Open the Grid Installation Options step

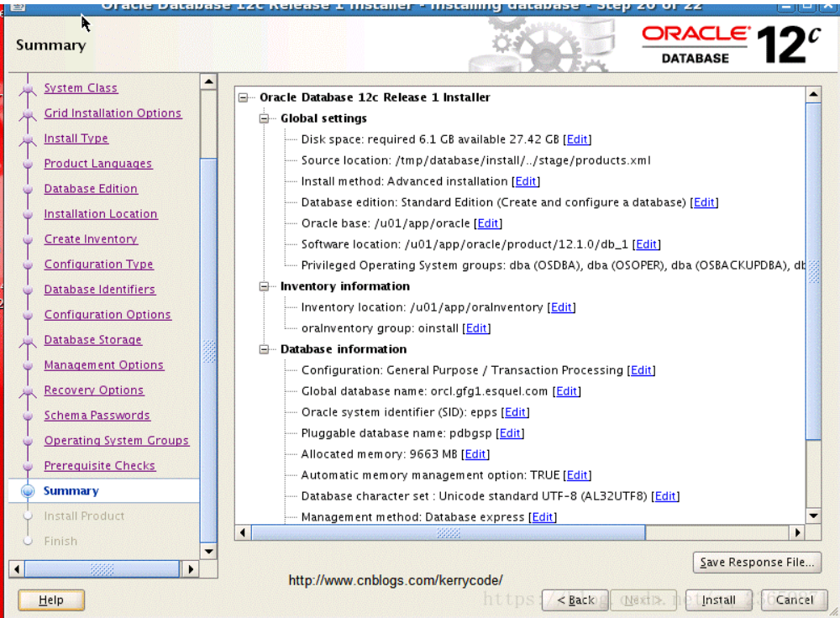pos(113,113)
